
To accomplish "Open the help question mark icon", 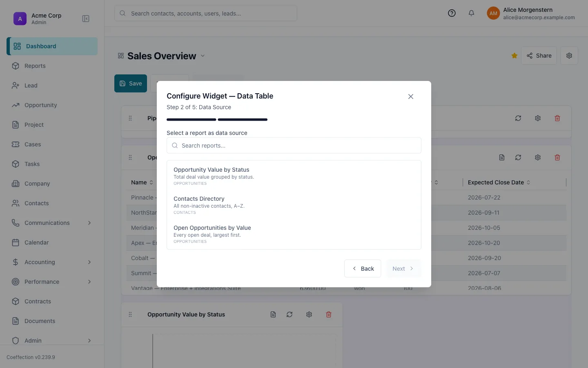I will pos(452,13).
